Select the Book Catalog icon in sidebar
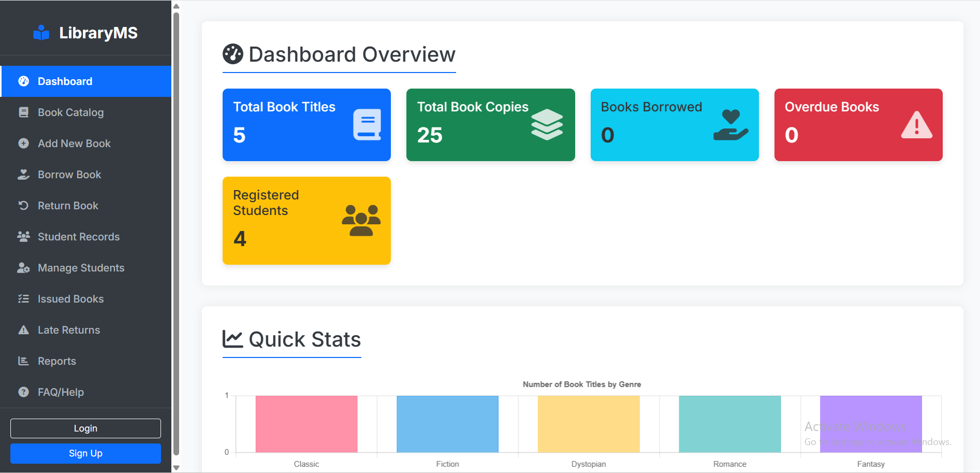 [23, 112]
